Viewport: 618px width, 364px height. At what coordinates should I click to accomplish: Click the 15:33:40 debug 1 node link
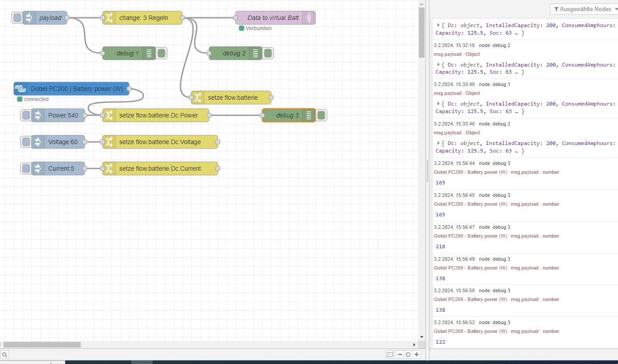(495, 84)
